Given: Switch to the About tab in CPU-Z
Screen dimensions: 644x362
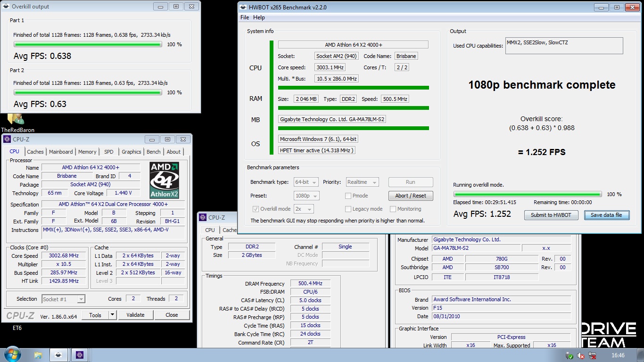Looking at the screenshot, I should click(173, 152).
